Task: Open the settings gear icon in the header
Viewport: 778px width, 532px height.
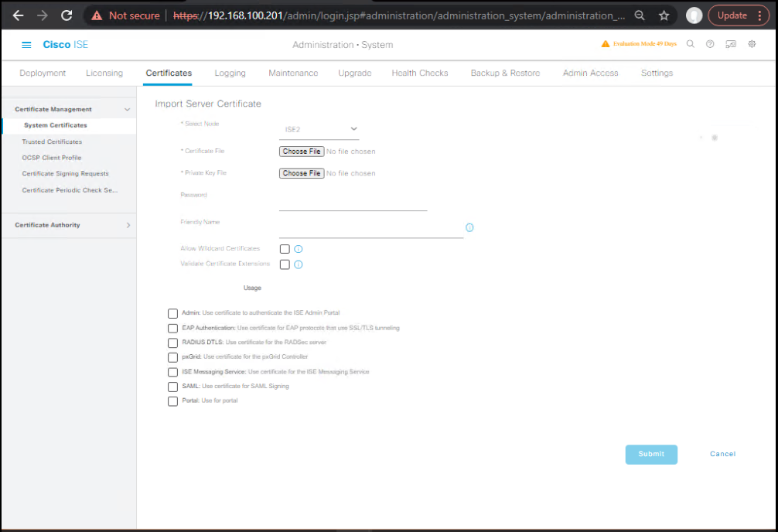Action: click(752, 43)
